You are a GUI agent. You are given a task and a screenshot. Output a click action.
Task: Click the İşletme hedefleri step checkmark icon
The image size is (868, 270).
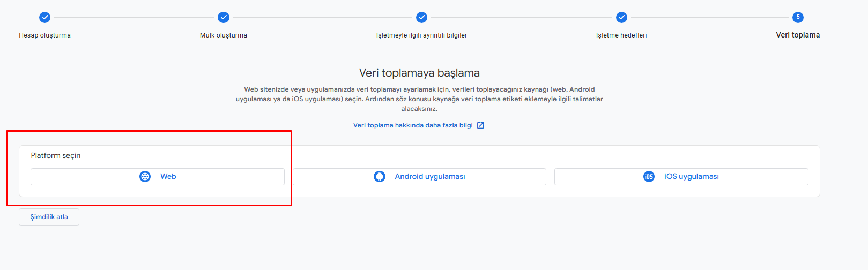621,18
